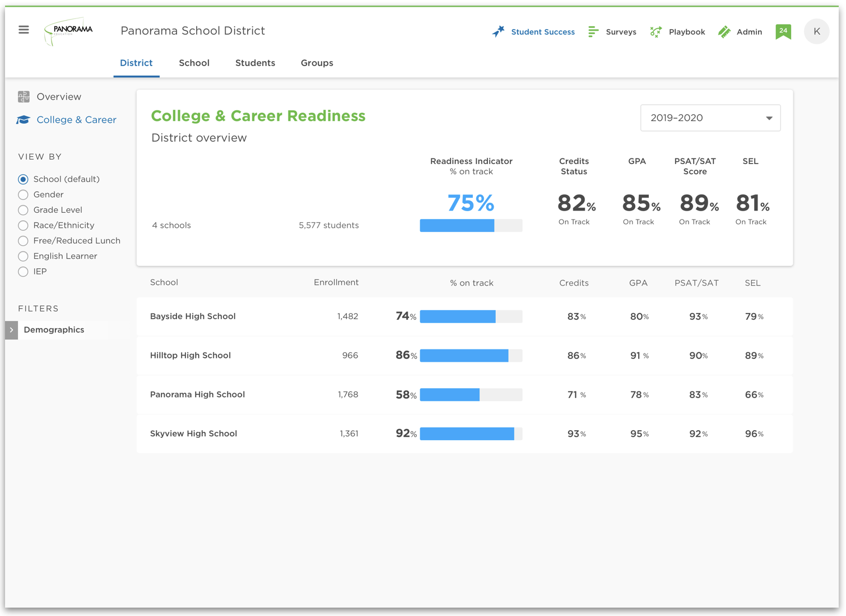
Task: Open Hilltop High School details
Action: click(x=190, y=356)
